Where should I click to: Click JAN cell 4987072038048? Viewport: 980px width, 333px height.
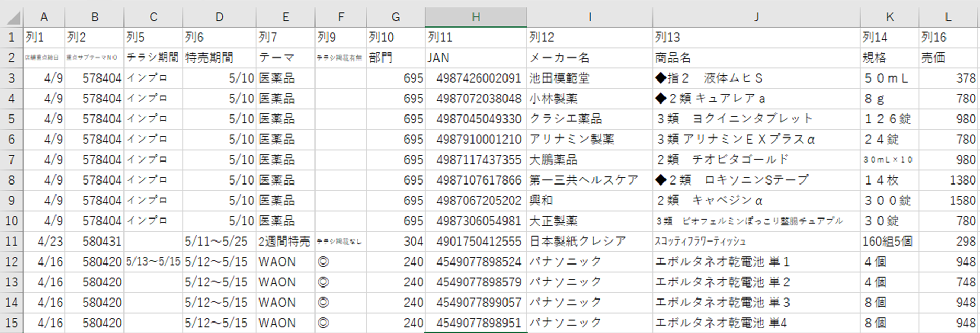coord(476,98)
